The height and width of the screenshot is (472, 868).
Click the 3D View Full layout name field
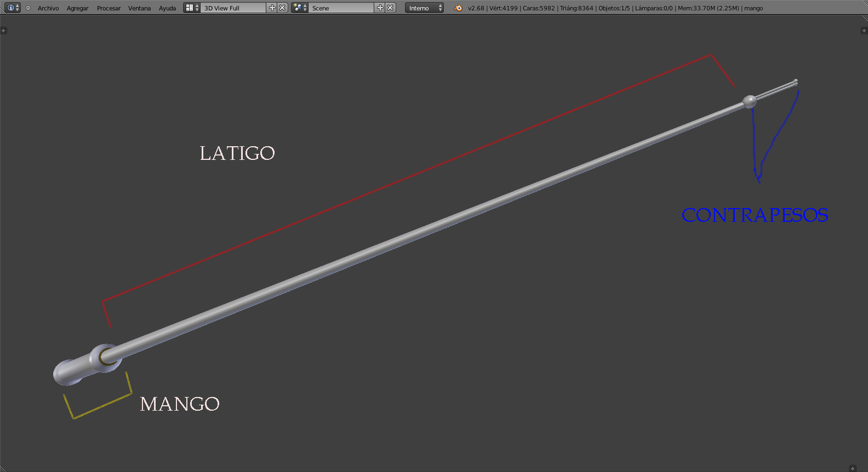tap(233, 8)
